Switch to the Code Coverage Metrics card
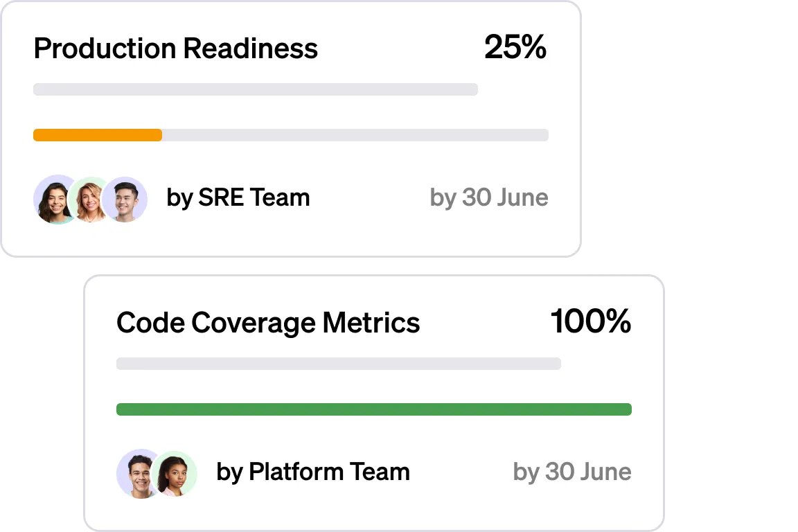Viewport: 798px width, 532px height. click(374, 402)
